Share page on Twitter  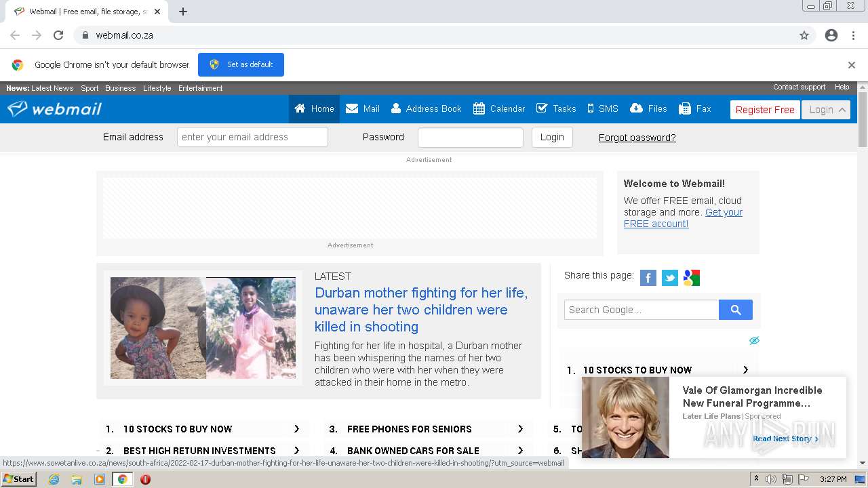point(670,278)
